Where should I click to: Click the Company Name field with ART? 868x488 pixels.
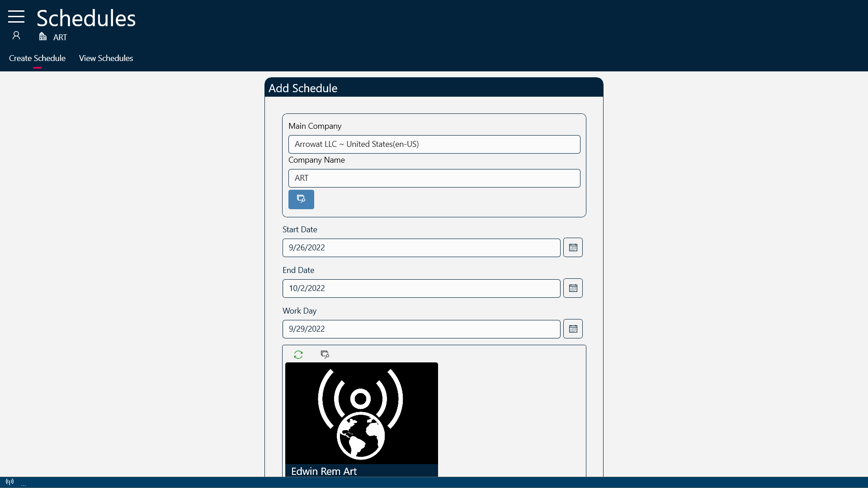click(x=434, y=178)
